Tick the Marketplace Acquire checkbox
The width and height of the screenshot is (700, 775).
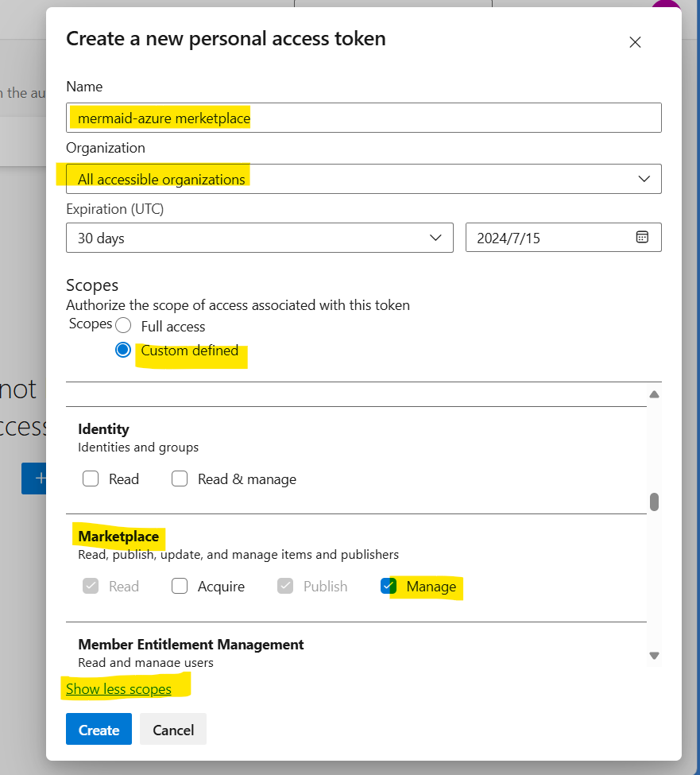click(180, 587)
